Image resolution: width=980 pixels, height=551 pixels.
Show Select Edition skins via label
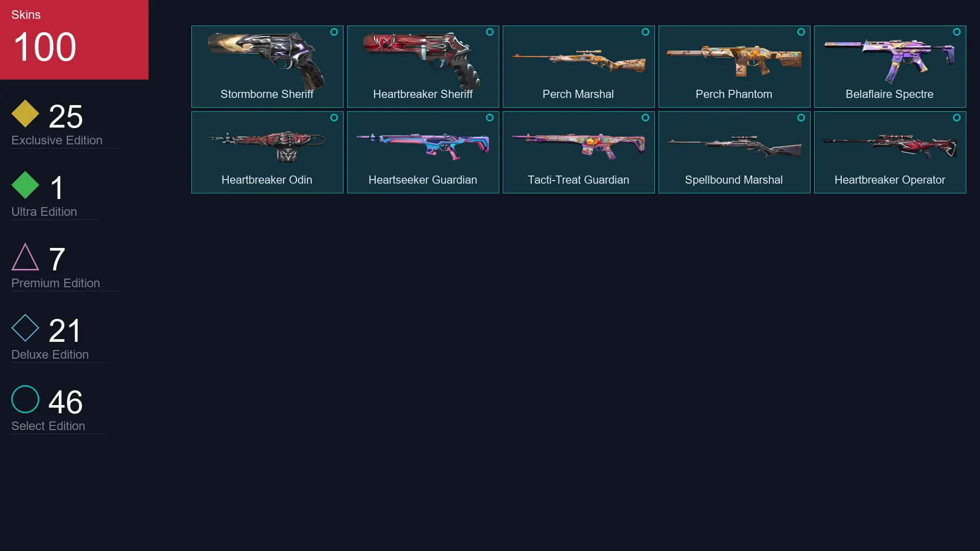(x=48, y=425)
